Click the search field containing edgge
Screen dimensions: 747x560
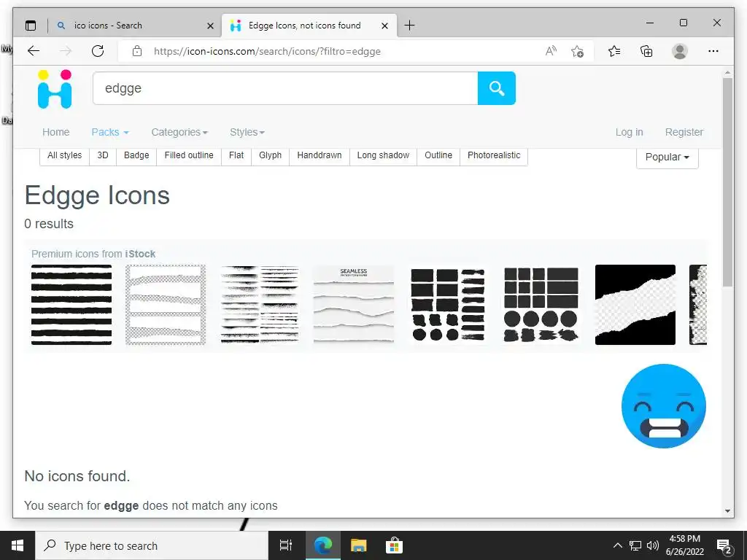click(x=285, y=88)
